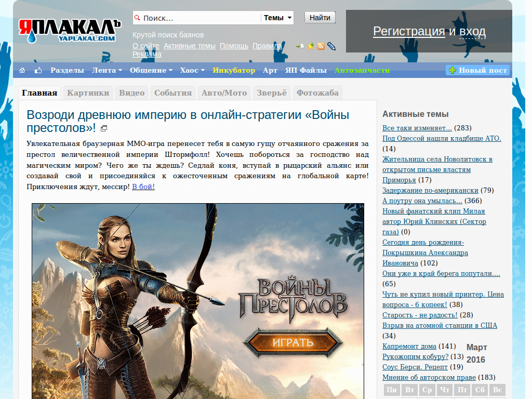Open topic Мнение об авторском праве
Viewport: 532px width, 399px height.
point(429,378)
